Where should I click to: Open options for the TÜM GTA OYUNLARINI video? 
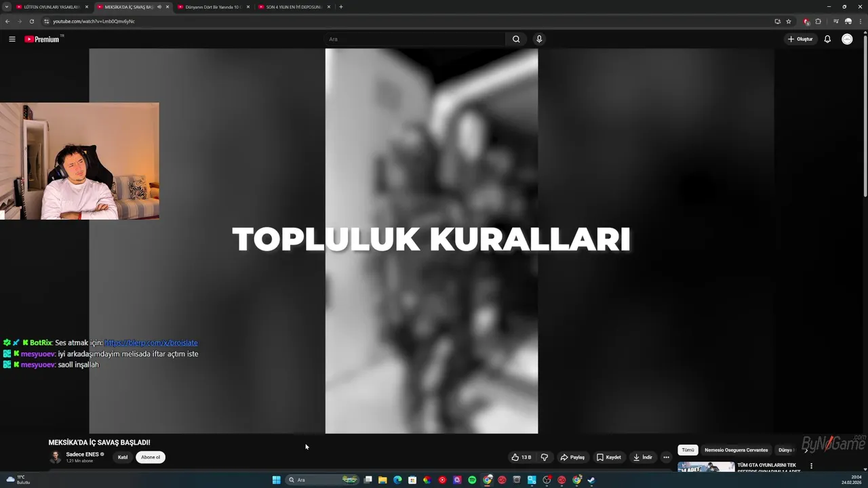tap(811, 466)
